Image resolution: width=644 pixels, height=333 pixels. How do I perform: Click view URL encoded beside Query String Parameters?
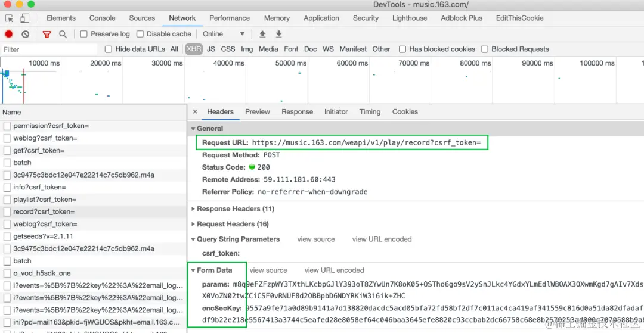pos(382,239)
